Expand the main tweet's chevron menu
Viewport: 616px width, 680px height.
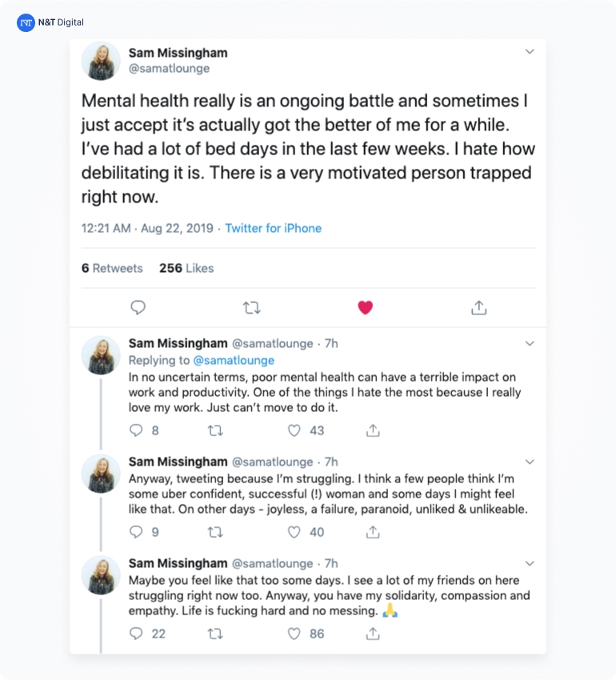529,52
